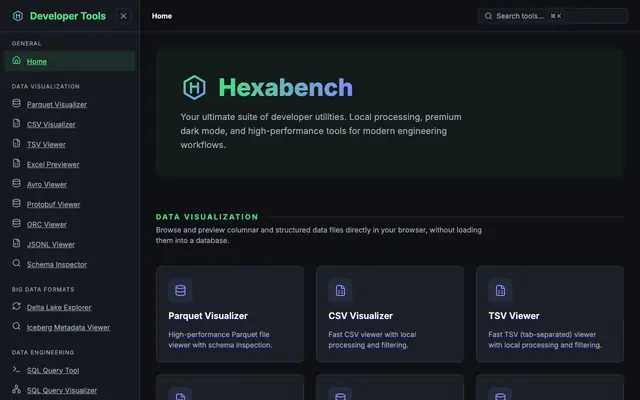Click the Hexabench heading text
640x400 pixels.
point(285,87)
